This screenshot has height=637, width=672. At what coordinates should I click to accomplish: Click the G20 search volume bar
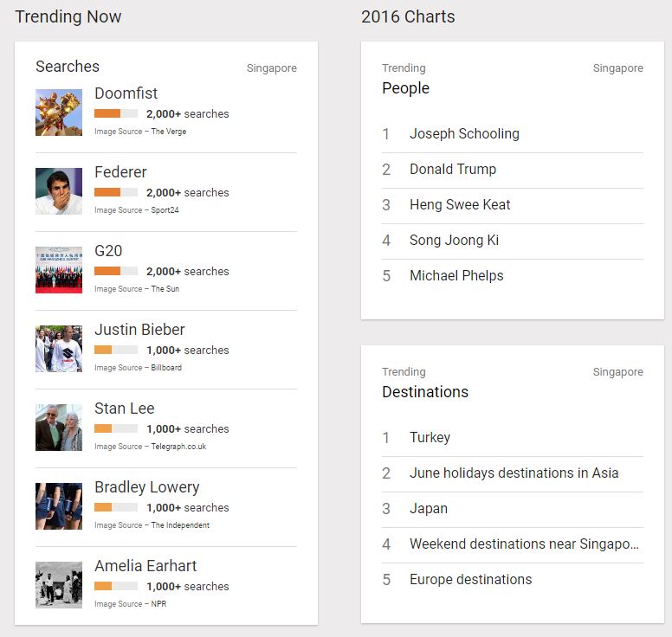[x=116, y=271]
